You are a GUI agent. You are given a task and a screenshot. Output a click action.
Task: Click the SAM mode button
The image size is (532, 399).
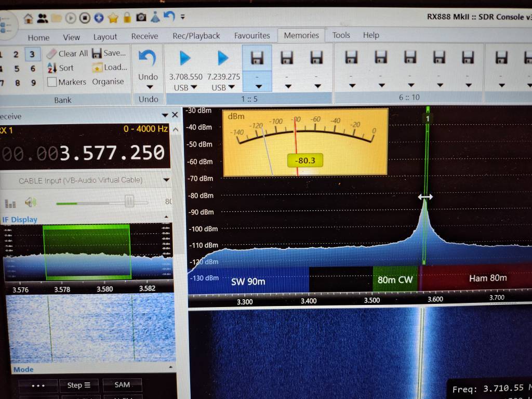click(x=122, y=384)
